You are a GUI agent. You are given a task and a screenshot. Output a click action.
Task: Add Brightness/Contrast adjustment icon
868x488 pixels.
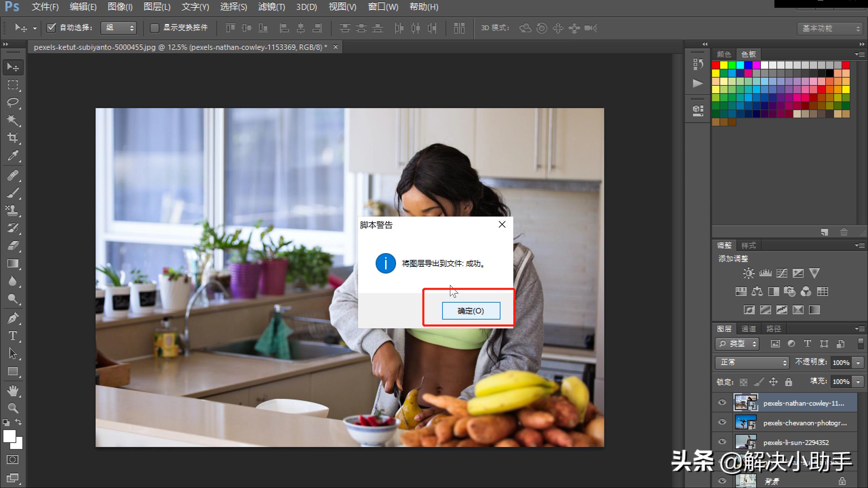[x=748, y=273]
